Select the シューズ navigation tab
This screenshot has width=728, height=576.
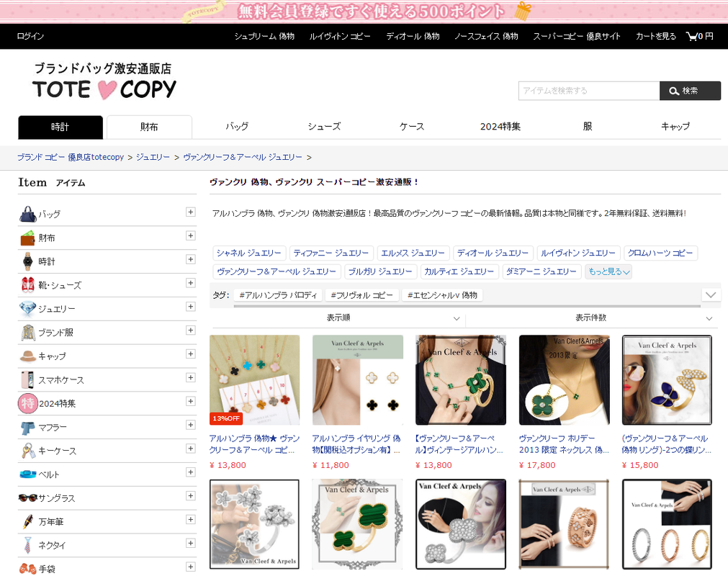tap(324, 126)
